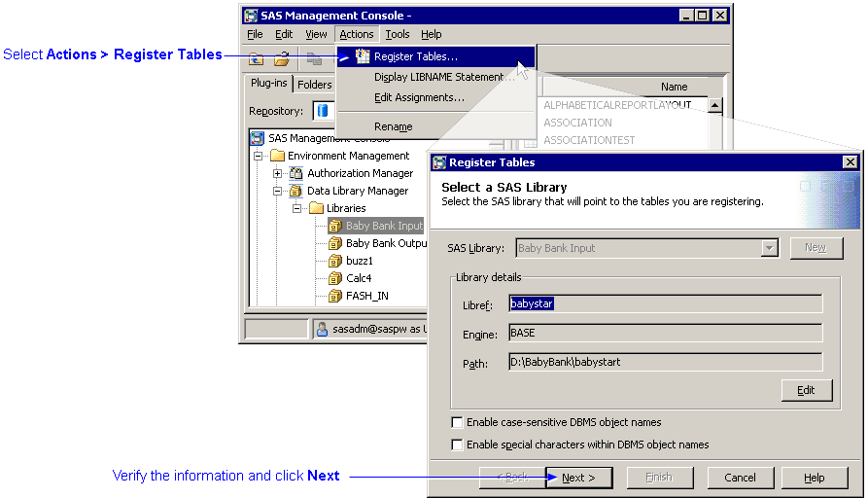Viewport: 868px width, 498px height.
Task: Click the buzz1 library icon
Action: [335, 261]
